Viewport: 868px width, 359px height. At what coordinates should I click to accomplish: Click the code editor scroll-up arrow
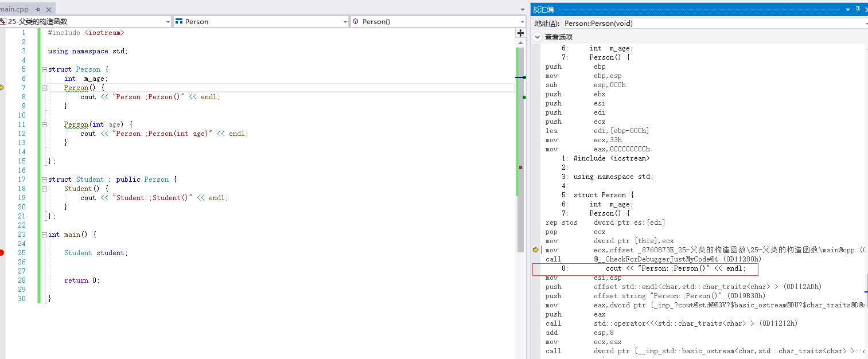pos(521,42)
